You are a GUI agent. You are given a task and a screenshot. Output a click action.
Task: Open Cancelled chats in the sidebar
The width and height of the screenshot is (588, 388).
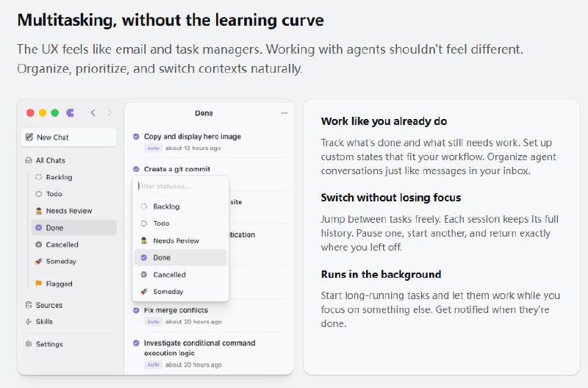pyautogui.click(x=62, y=245)
